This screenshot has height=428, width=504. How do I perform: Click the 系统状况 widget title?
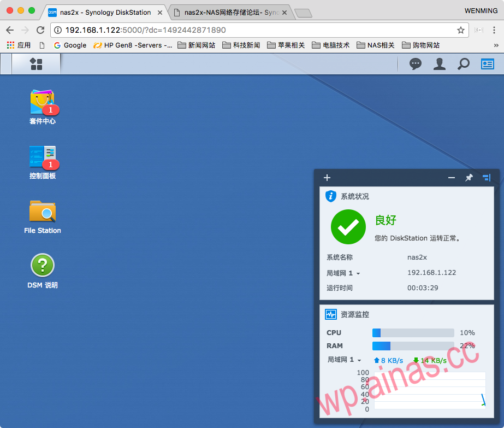(x=355, y=196)
